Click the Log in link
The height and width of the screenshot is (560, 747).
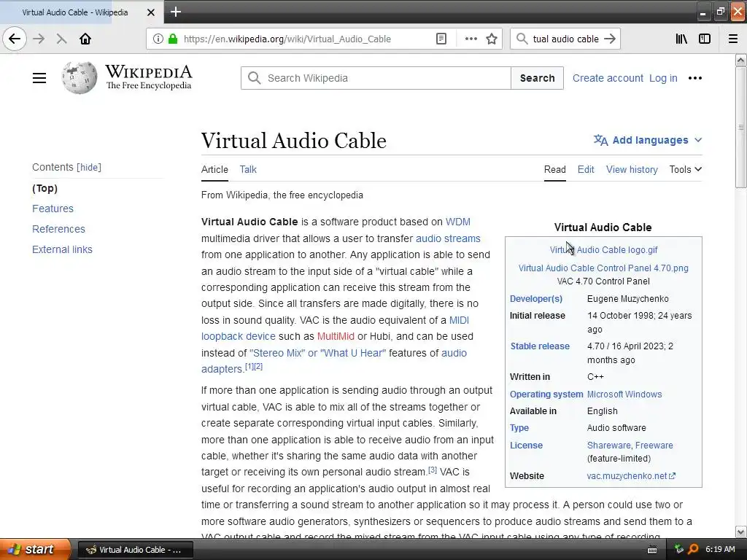pos(662,78)
